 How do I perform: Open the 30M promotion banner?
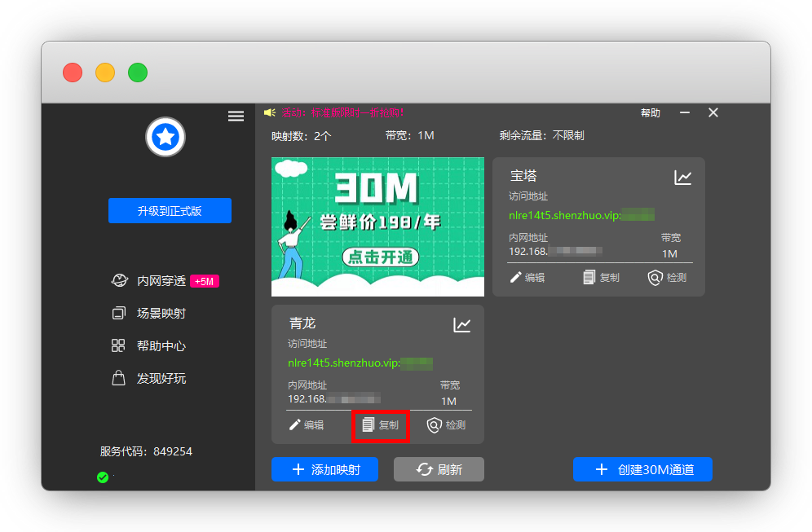pos(377,227)
